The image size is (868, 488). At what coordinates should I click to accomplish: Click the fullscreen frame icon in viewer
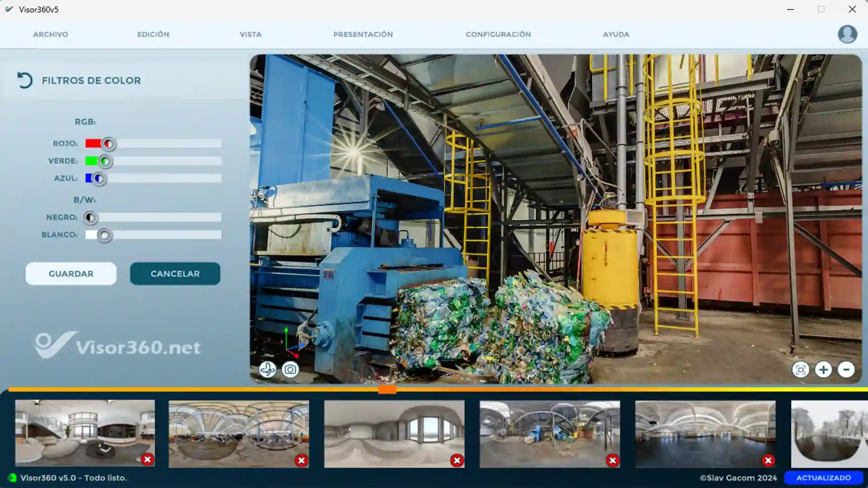pyautogui.click(x=800, y=370)
